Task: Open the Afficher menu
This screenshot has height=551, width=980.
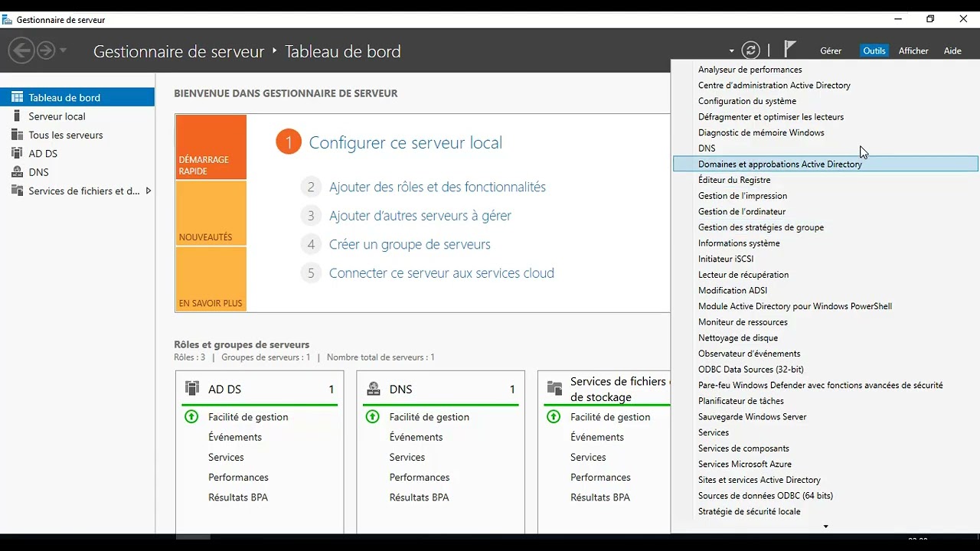Action: (913, 51)
